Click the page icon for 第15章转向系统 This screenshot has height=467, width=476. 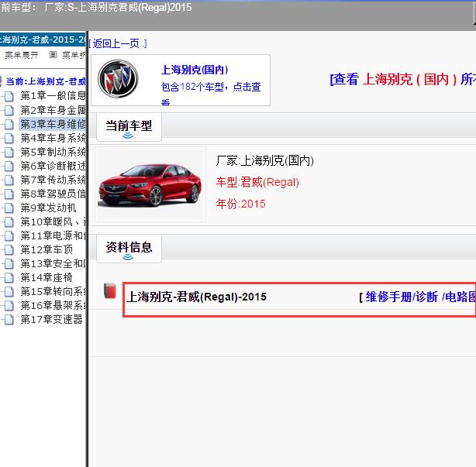(x=9, y=292)
